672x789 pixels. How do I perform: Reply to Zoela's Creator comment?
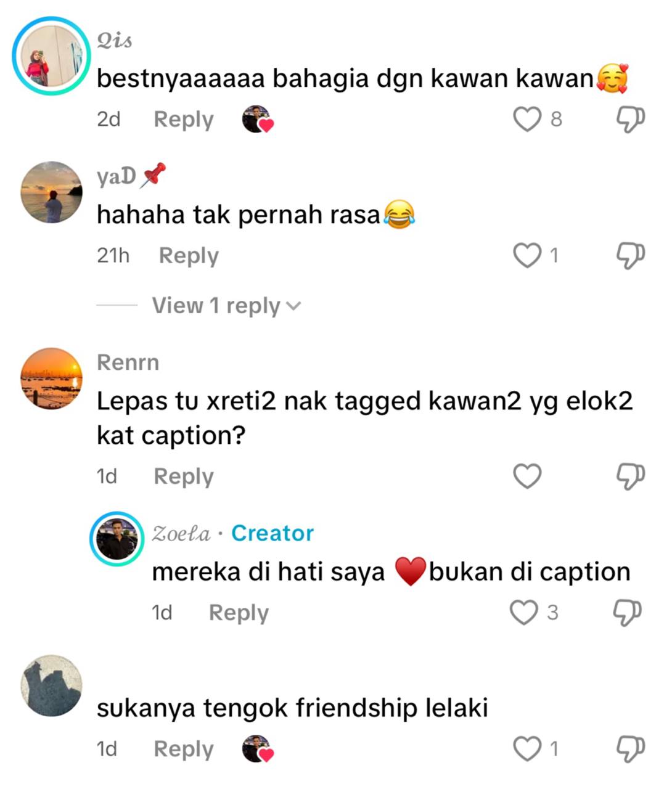(239, 612)
